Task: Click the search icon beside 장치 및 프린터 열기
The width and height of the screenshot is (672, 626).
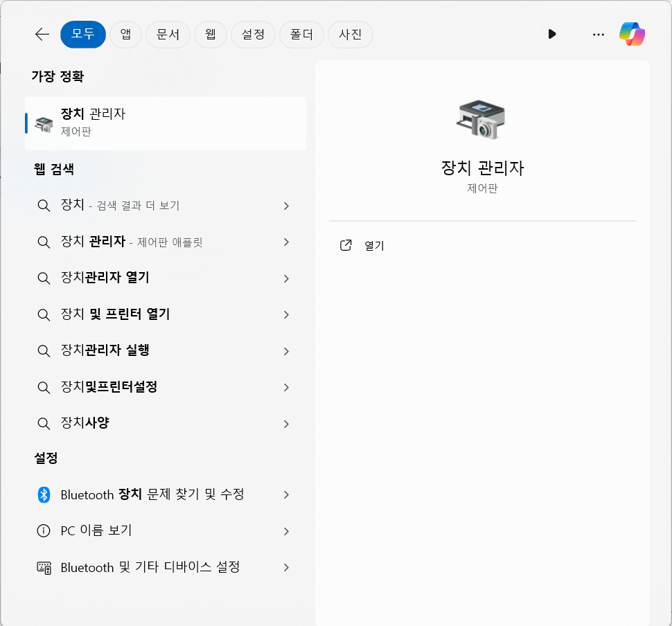Action: (x=44, y=315)
